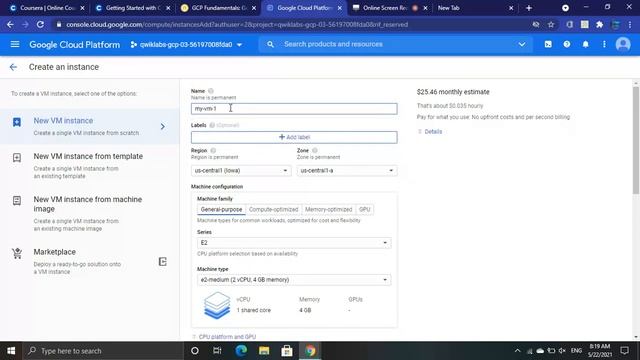Click the browser address bar URL
Viewport: 640px width, 360px height.
click(237, 24)
